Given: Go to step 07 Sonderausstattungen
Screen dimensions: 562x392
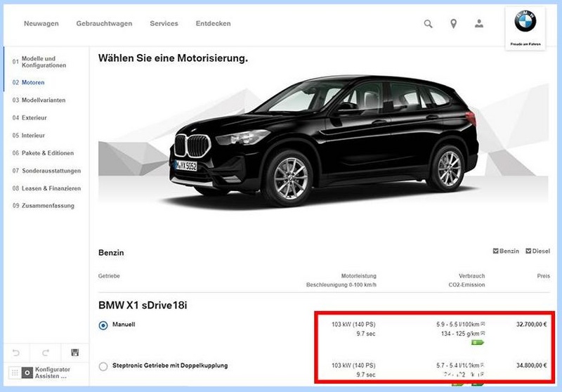Looking at the screenshot, I should coord(46,171).
